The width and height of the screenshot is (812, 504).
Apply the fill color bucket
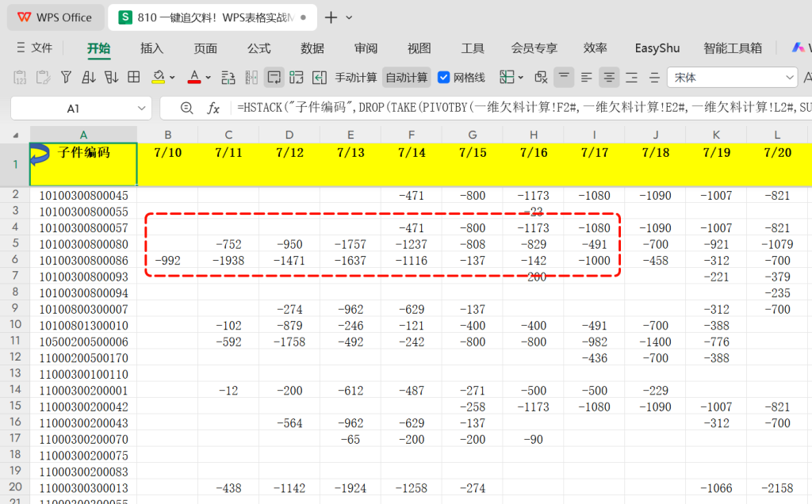(158, 78)
